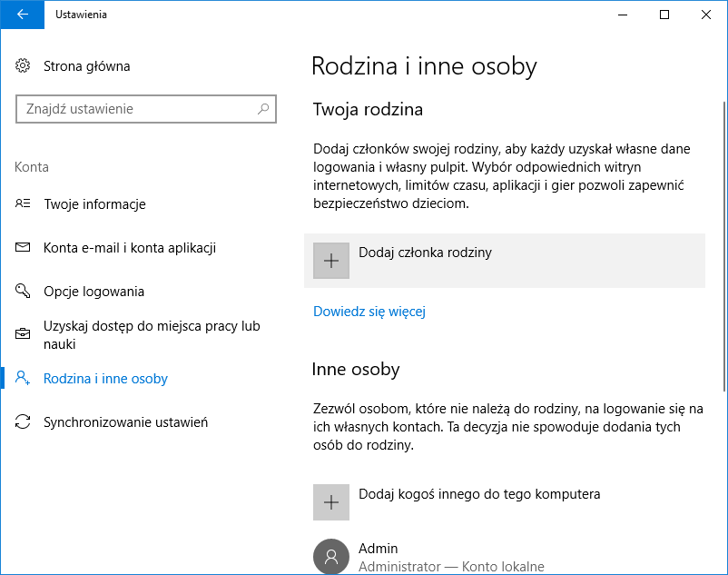Image resolution: width=728 pixels, height=575 pixels.
Task: Open Dowiedz się więcej link
Action: tap(369, 312)
